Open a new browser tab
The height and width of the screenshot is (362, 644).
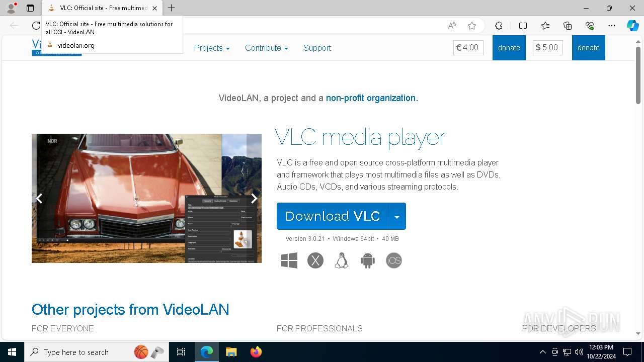[172, 8]
